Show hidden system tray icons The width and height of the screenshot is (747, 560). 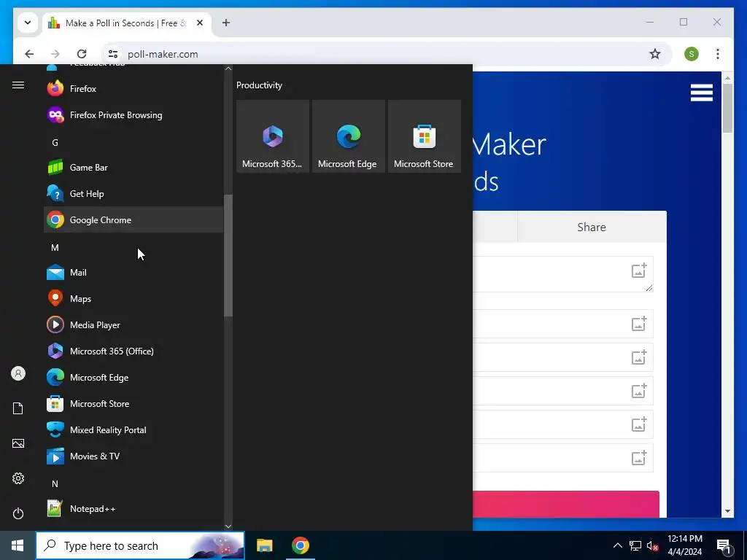(617, 545)
